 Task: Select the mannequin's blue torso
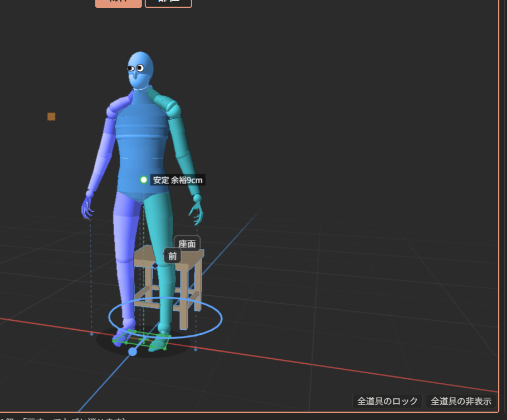coord(142,145)
